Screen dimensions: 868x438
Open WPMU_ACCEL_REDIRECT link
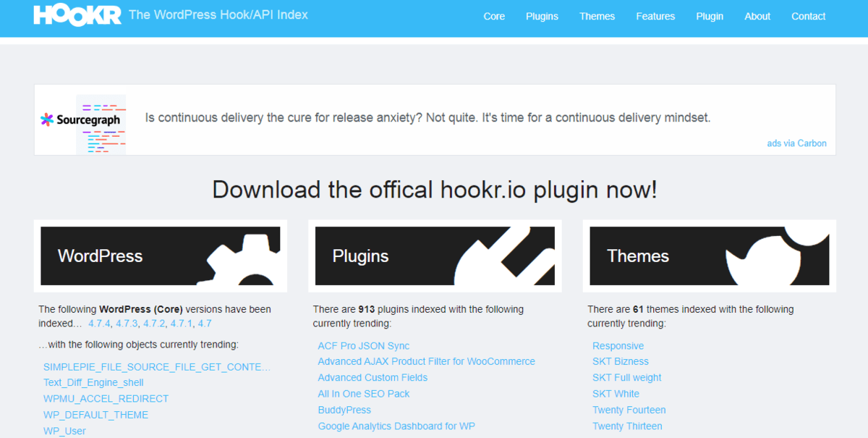click(106, 399)
